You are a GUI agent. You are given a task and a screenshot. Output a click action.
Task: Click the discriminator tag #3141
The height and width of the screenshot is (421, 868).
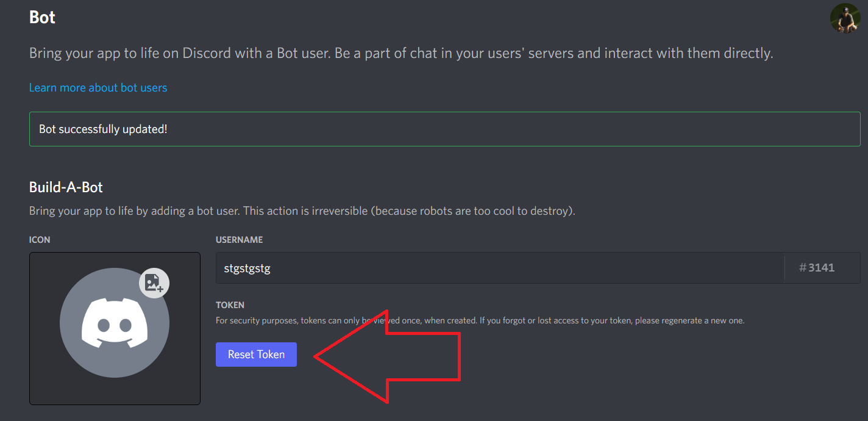817,268
